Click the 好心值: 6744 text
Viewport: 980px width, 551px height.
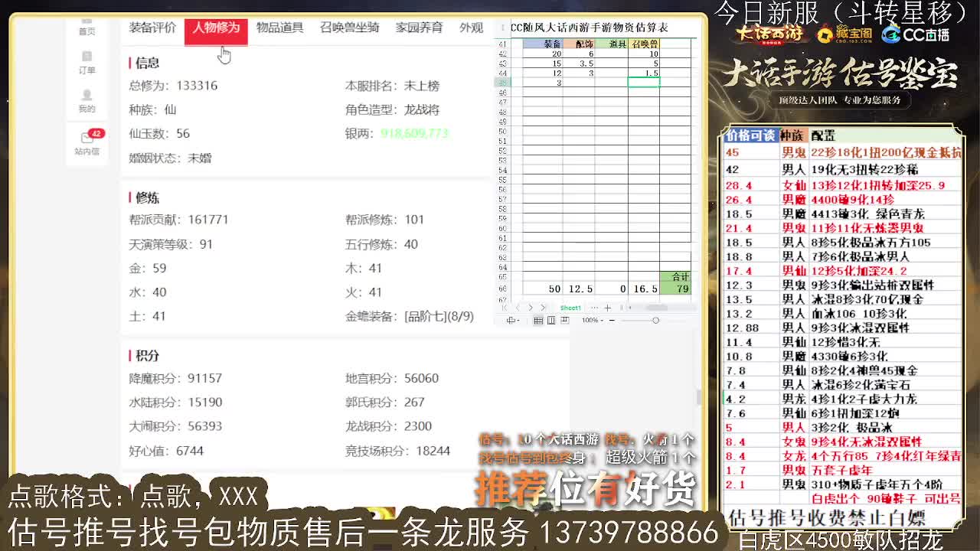coord(166,451)
